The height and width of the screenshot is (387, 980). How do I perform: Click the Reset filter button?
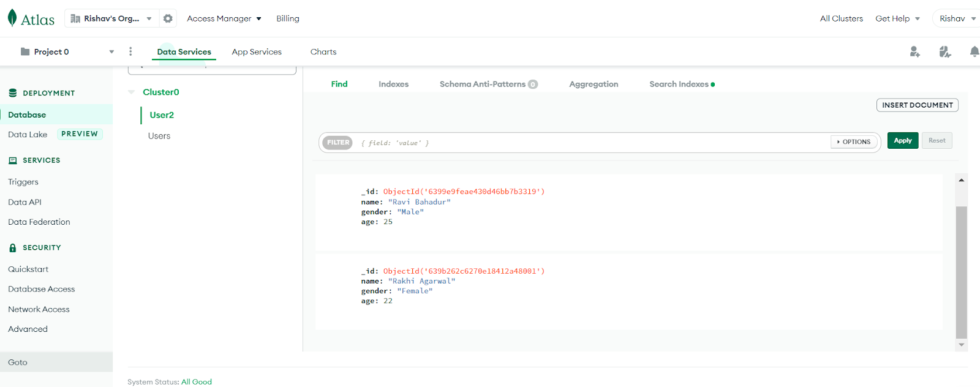[x=937, y=140]
